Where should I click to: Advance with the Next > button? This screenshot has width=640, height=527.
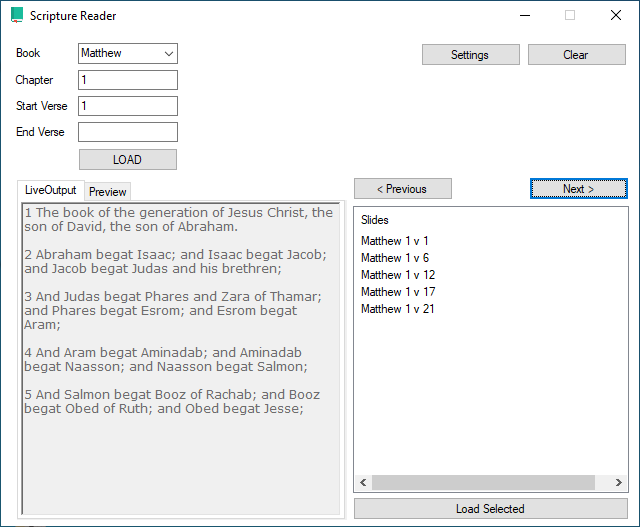click(x=578, y=189)
